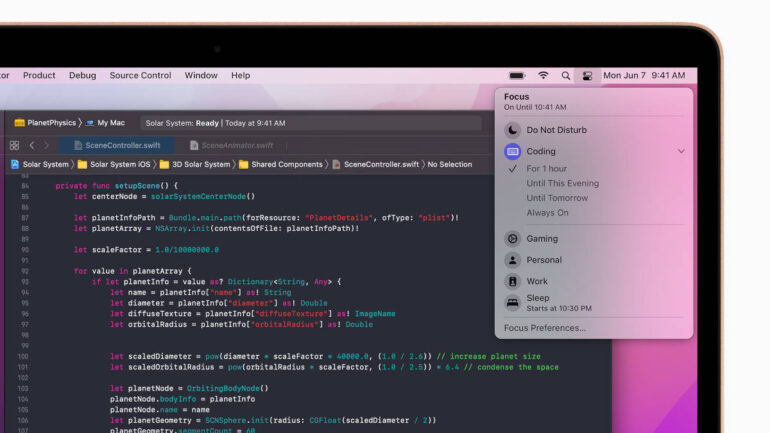Click the Sleep focus bed icon
The height and width of the screenshot is (433, 770).
(x=512, y=303)
